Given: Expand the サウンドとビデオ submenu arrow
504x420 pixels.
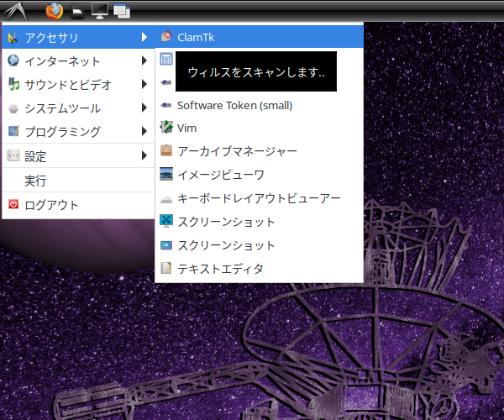Looking at the screenshot, I should tap(144, 84).
